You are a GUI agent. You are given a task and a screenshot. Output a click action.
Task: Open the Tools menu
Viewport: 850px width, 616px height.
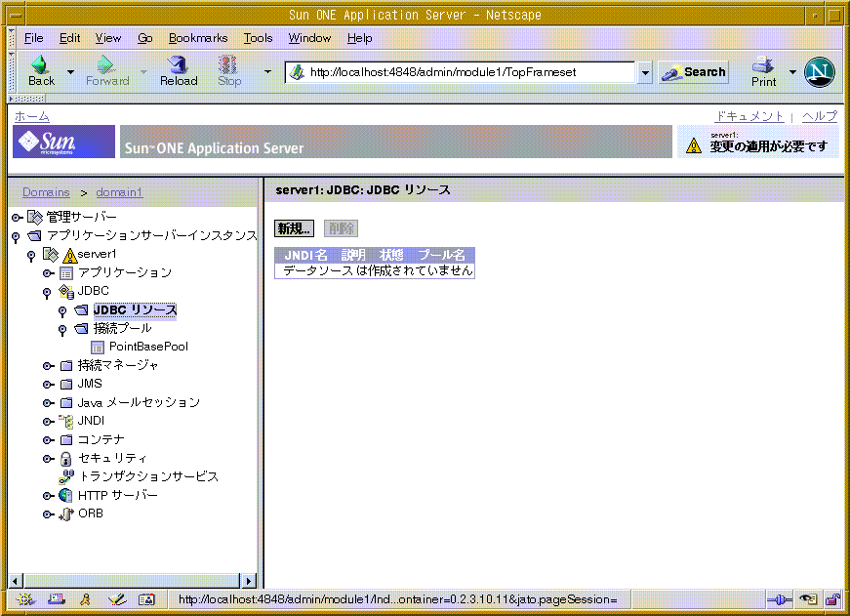258,38
